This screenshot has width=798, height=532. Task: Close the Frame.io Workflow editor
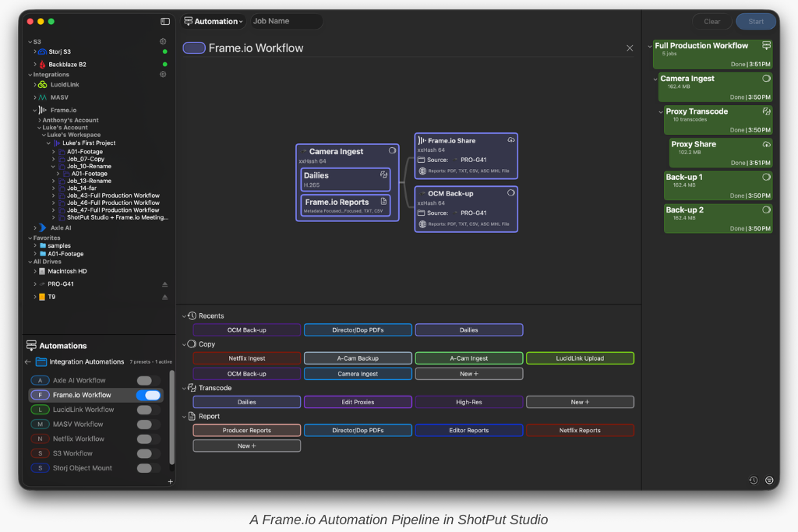point(630,48)
